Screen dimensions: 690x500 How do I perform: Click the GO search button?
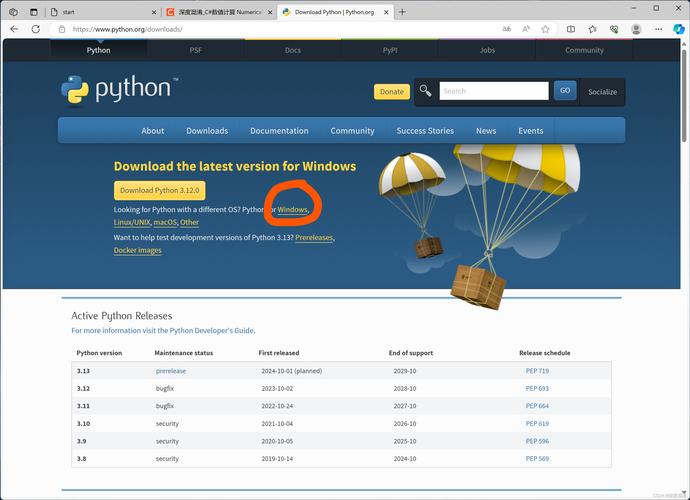(x=565, y=90)
